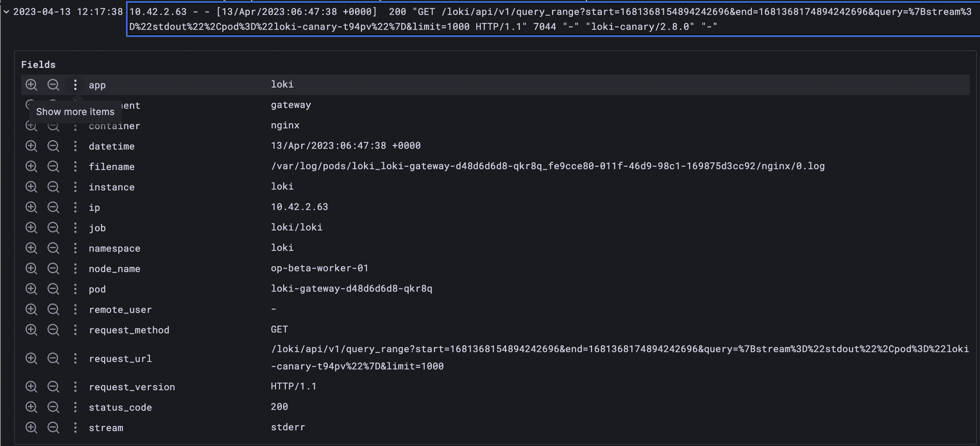Open three-dot menu for pod field
980x446 pixels.
pos(75,289)
